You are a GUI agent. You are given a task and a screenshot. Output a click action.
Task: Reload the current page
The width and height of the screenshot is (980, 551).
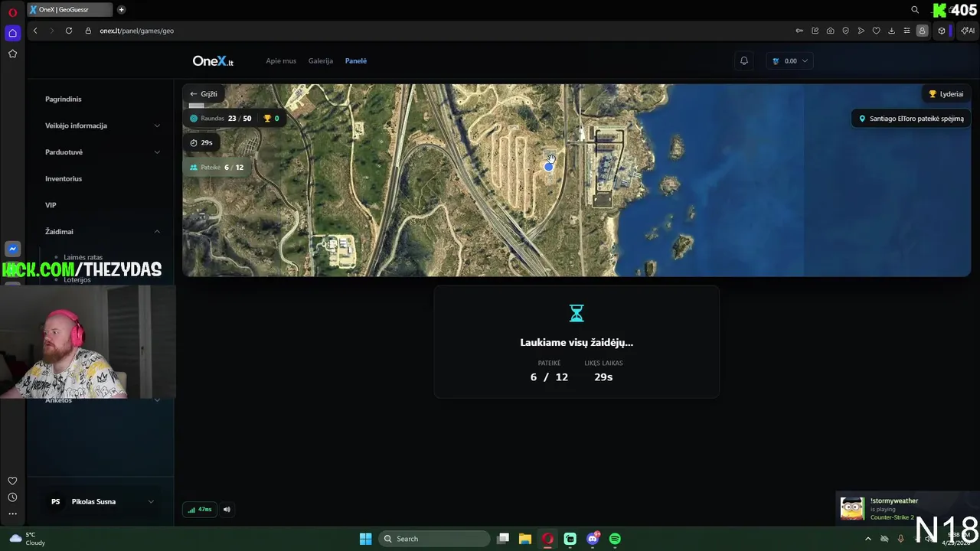[69, 31]
